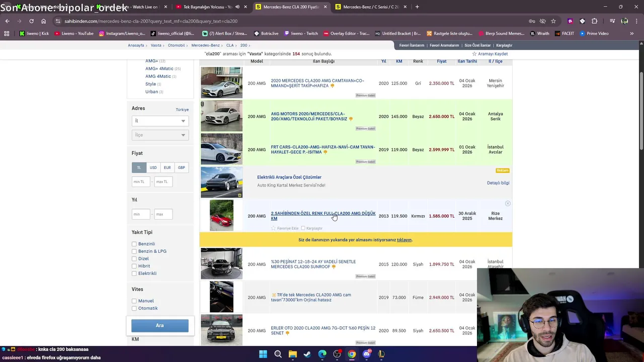
Task: Open the Prime Video bookmark
Action: [x=594, y=34]
